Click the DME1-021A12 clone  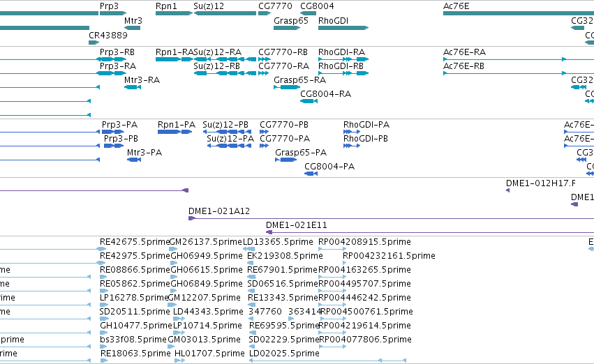click(391, 218)
